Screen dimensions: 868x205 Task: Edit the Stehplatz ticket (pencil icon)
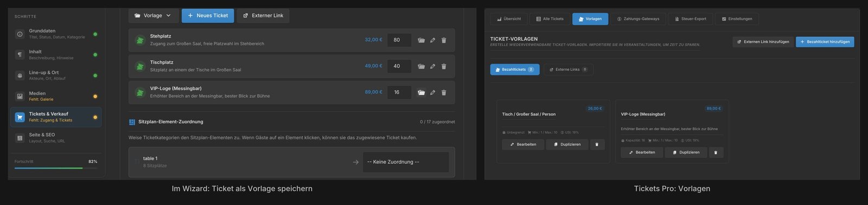[432, 40]
